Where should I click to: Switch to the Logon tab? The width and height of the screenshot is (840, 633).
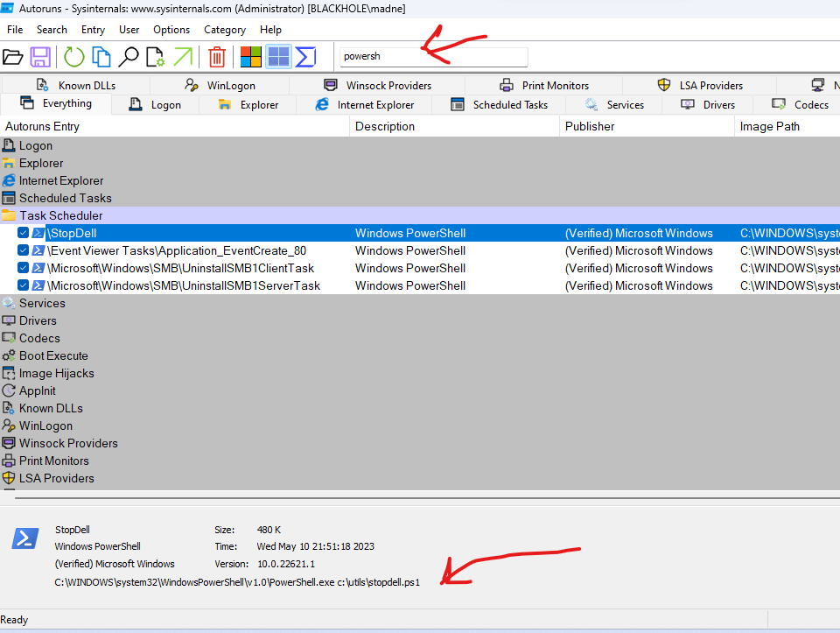pyautogui.click(x=156, y=105)
